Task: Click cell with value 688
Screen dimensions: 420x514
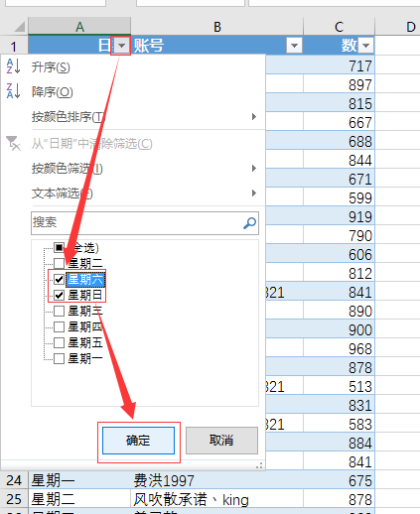Action: [339, 141]
